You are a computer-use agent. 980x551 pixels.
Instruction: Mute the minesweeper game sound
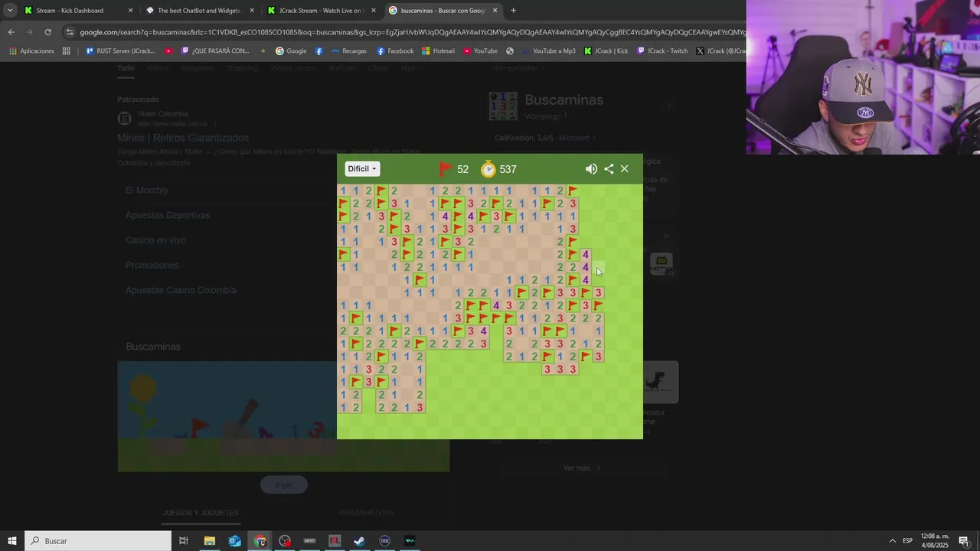click(x=591, y=169)
